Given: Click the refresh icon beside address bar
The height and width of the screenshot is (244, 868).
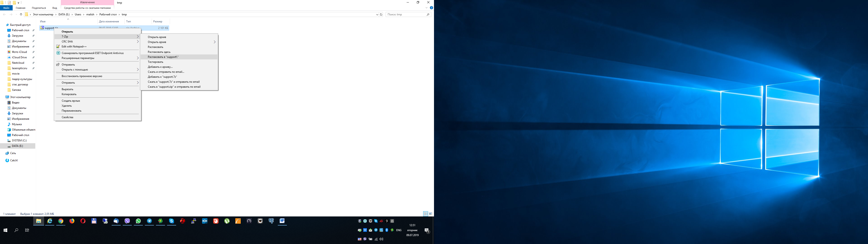Looking at the screenshot, I should [x=381, y=14].
